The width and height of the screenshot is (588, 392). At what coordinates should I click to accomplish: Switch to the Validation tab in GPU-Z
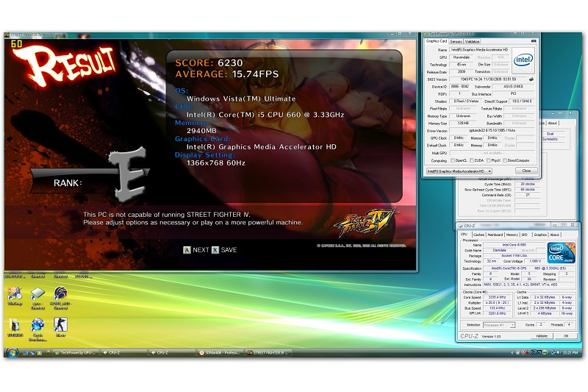(x=472, y=42)
